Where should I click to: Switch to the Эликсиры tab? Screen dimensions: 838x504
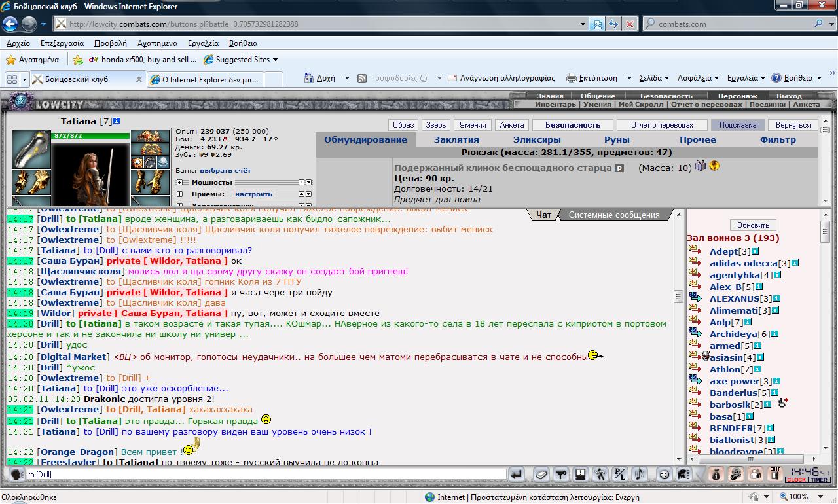pos(536,139)
